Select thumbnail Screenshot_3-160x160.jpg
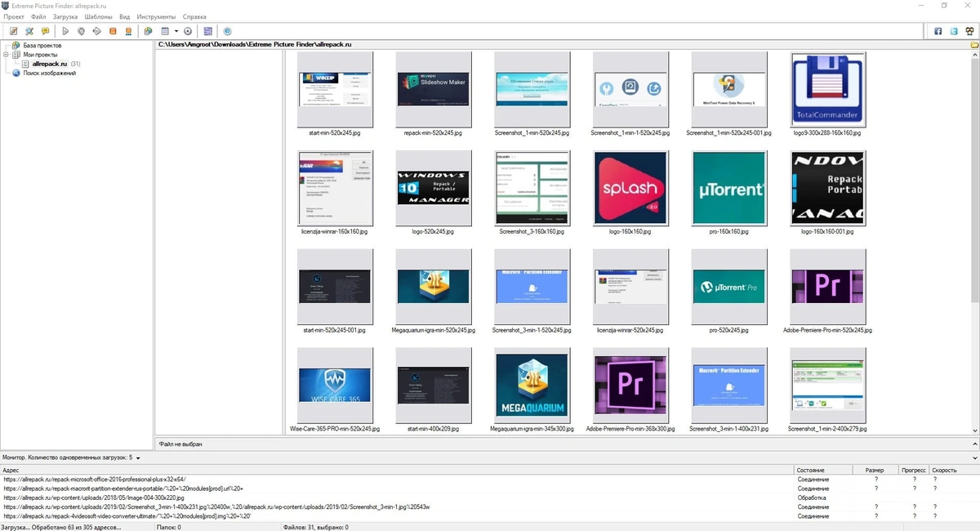Image resolution: width=980 pixels, height=531 pixels. coord(532,188)
